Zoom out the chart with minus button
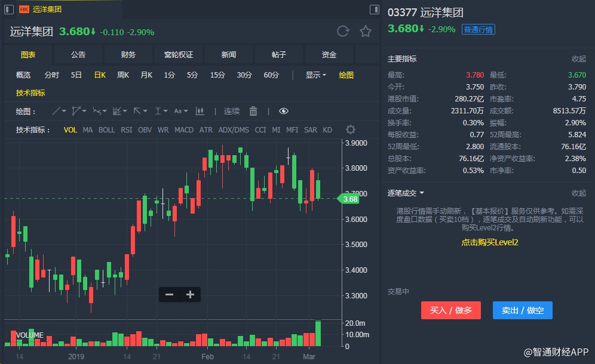Image resolution: width=595 pixels, height=364 pixels. [170, 294]
